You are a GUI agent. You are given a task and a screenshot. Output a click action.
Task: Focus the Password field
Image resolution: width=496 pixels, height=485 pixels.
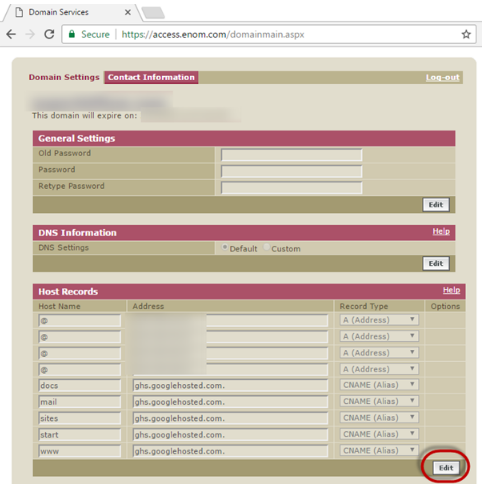click(x=291, y=171)
